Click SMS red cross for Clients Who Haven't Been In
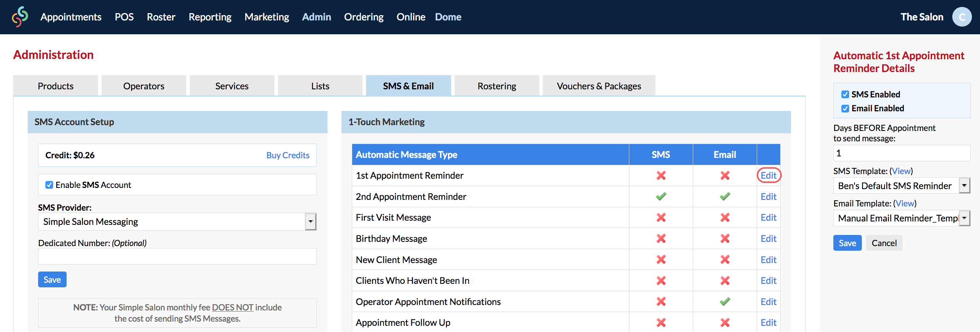980x332 pixels. (x=661, y=281)
